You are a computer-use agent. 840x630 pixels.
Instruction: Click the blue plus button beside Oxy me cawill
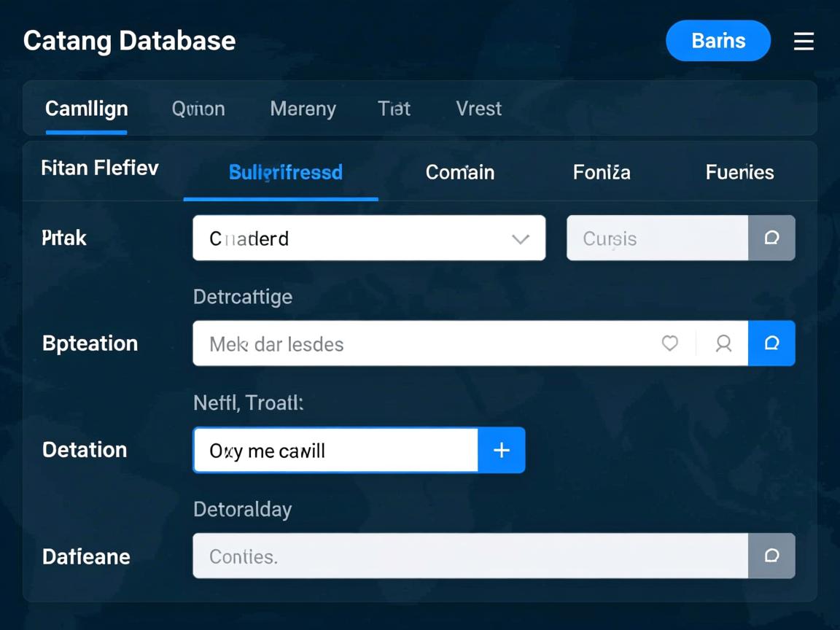[x=502, y=451]
